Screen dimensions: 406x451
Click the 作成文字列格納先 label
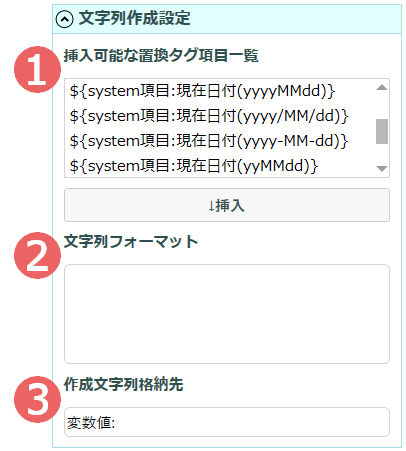coord(123,384)
